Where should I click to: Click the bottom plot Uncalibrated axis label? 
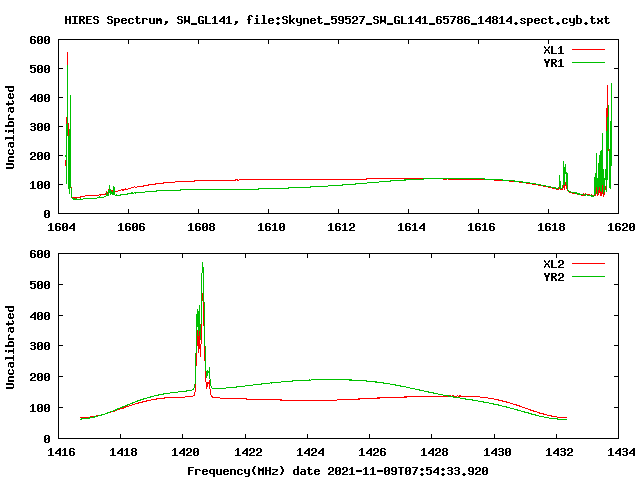[10, 347]
